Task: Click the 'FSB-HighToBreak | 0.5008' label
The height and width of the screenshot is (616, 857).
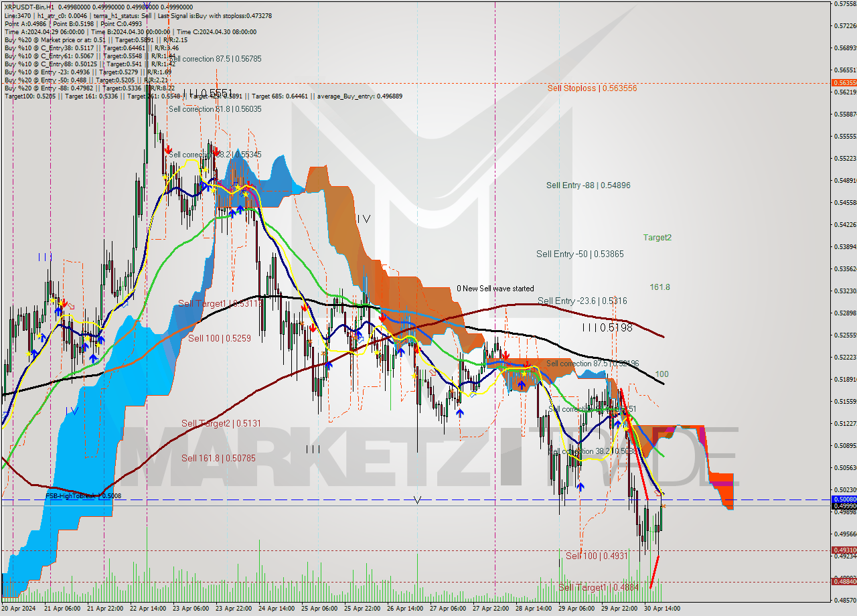Action: pyautogui.click(x=83, y=496)
